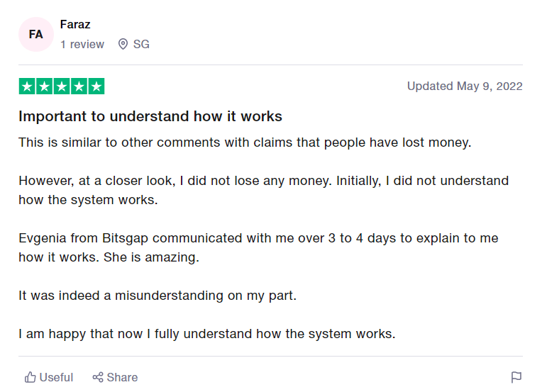Click the fifth green rating star
The width and height of the screenshot is (542, 392).
coord(96,86)
